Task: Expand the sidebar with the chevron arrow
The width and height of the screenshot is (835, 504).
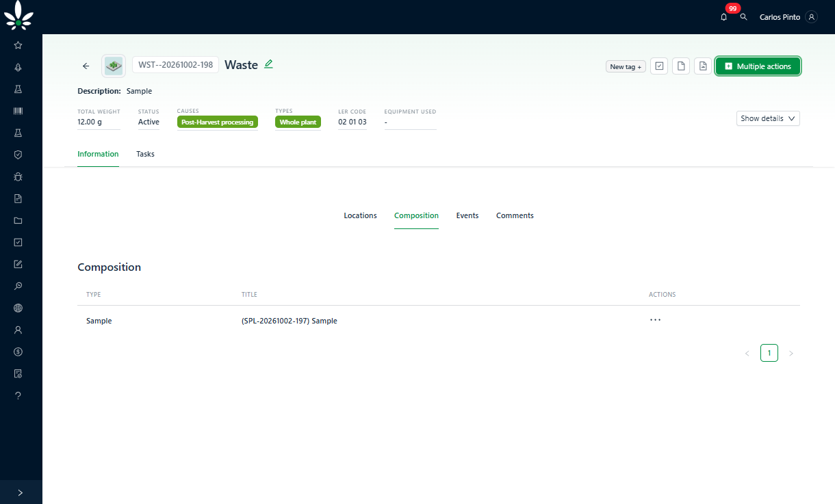Action: point(21,492)
